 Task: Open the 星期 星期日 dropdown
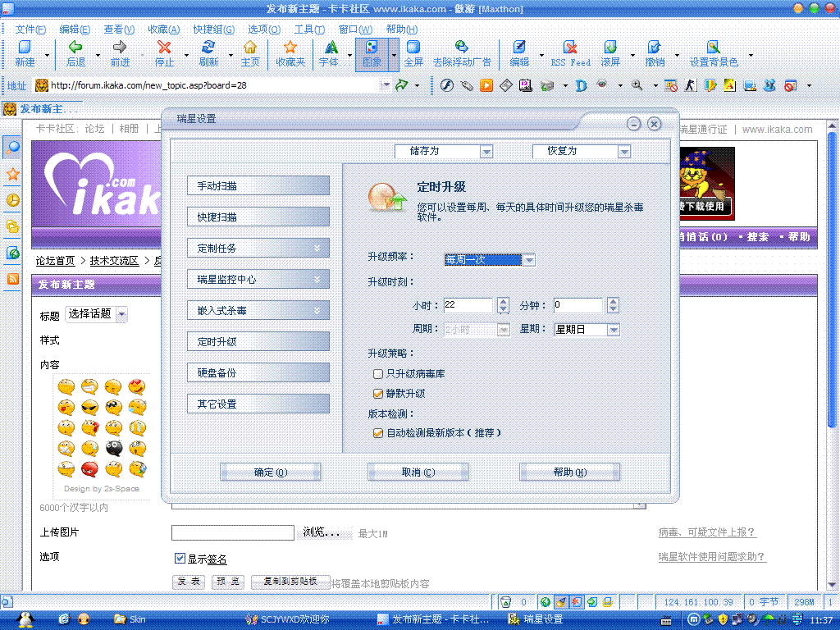tap(614, 330)
